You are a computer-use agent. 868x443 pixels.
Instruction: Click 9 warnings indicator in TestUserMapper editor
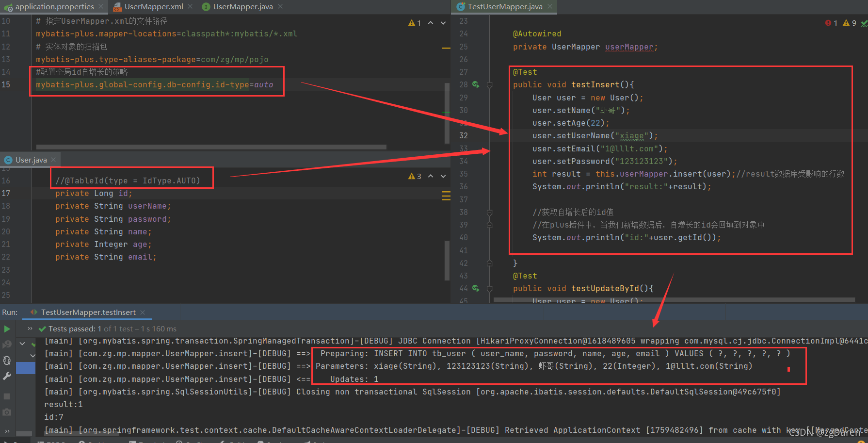click(849, 23)
